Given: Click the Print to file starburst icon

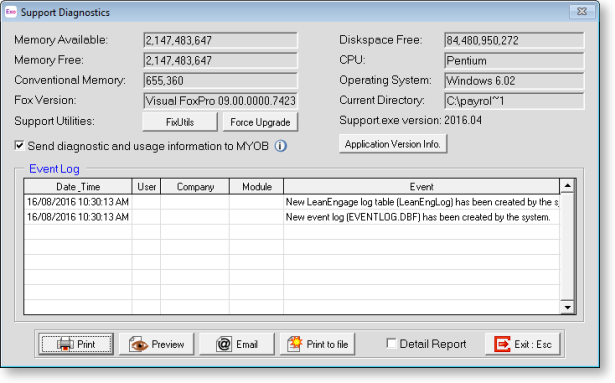Looking at the screenshot, I should (x=295, y=344).
